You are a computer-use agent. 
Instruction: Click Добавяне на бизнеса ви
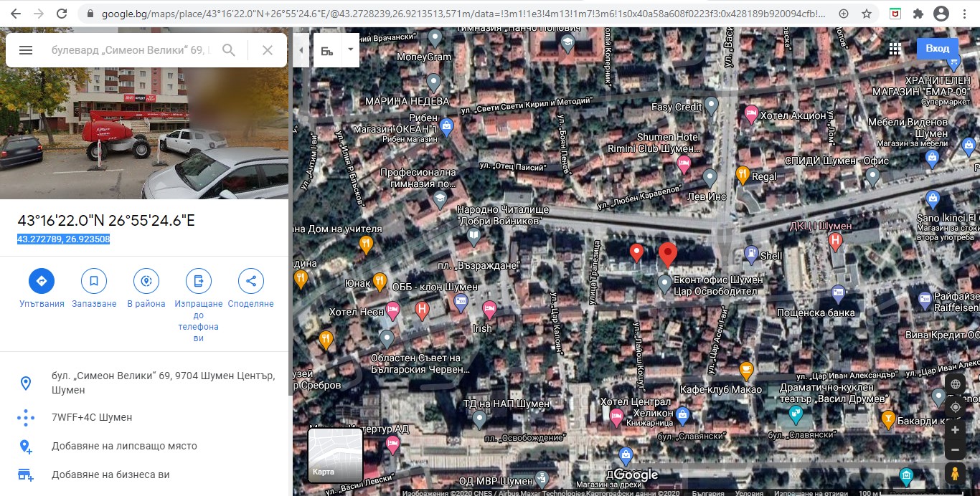tap(144, 474)
